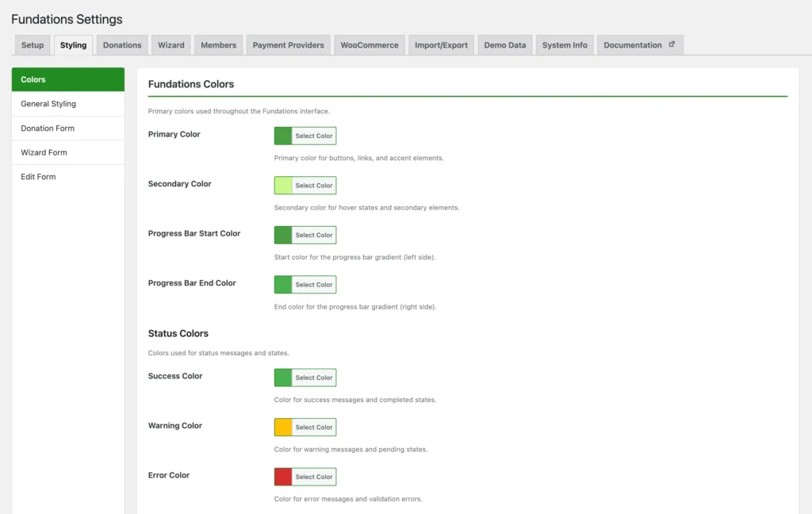This screenshot has width=812, height=514.
Task: Select the Demo Data tab
Action: [x=505, y=45]
